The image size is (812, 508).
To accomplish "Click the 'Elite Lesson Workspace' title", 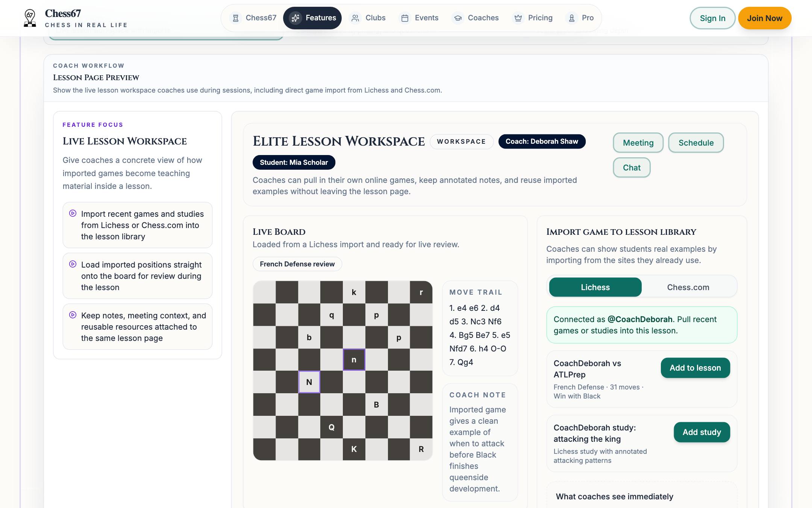I will pos(339,141).
